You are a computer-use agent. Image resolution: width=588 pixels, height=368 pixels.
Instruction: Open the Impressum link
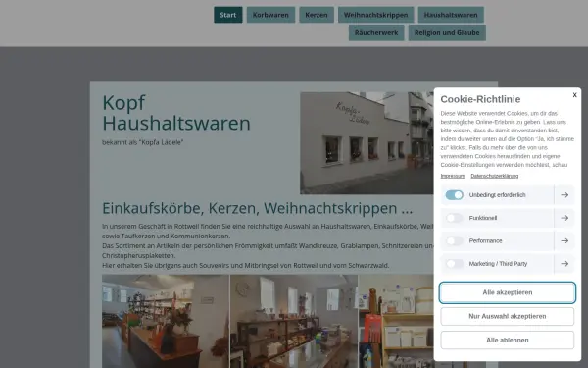point(452,176)
